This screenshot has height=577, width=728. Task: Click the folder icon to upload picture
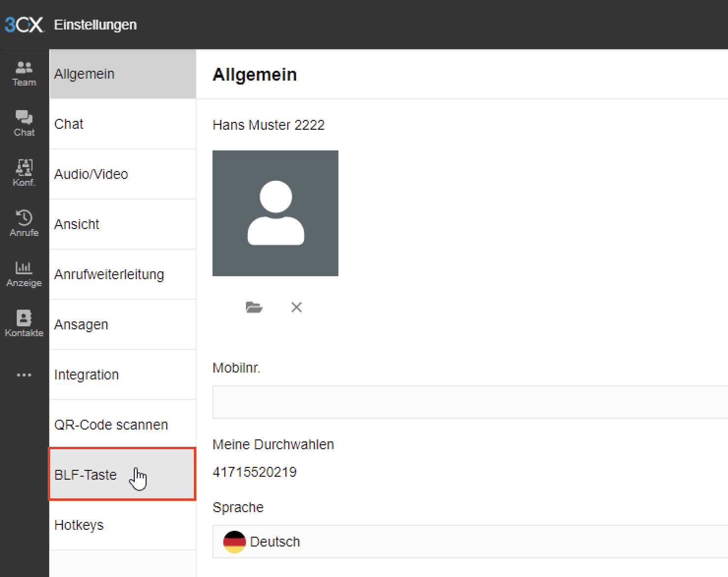point(254,308)
